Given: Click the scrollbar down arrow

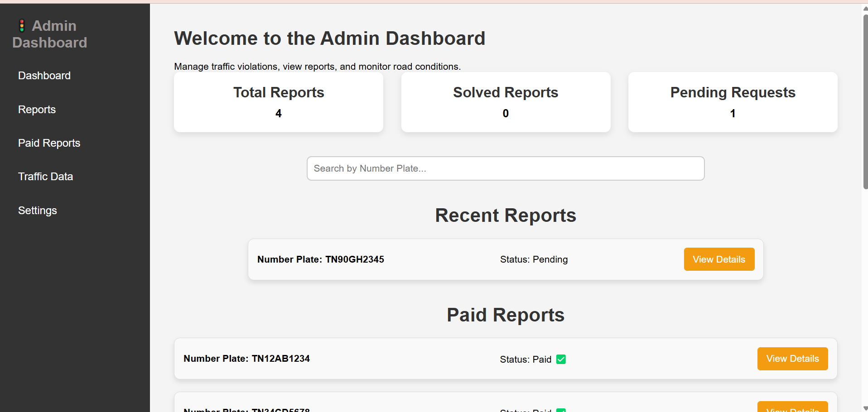Looking at the screenshot, I should coord(865,408).
